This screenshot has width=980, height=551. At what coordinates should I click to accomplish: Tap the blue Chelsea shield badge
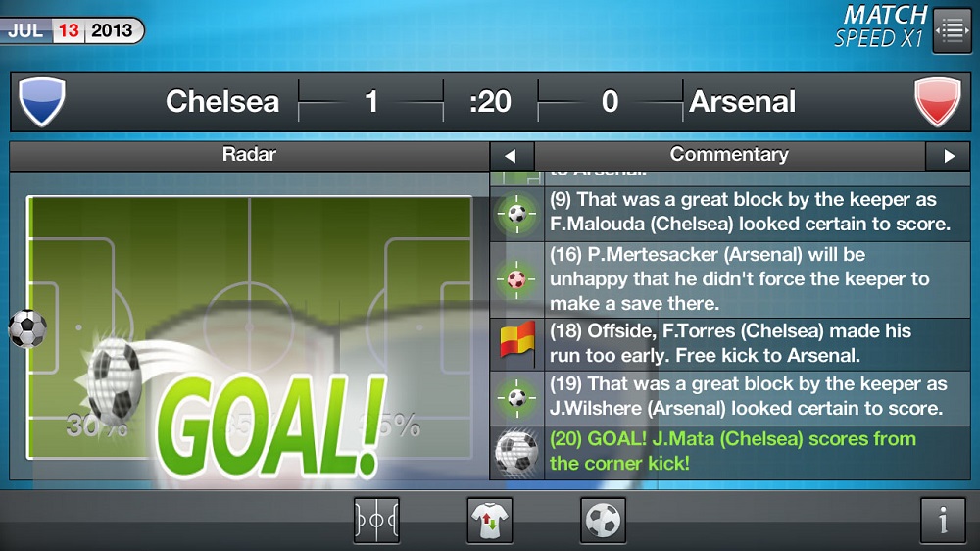[42, 101]
